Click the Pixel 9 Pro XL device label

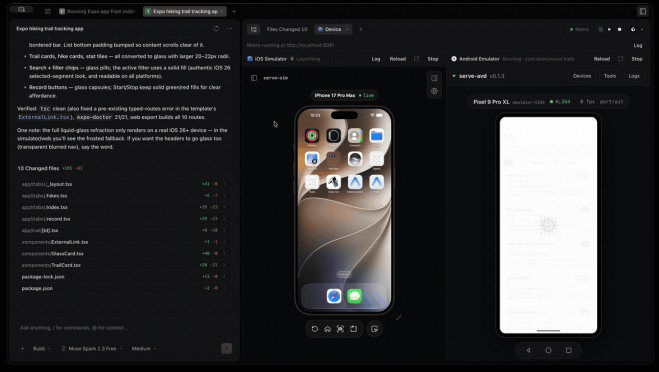(491, 102)
